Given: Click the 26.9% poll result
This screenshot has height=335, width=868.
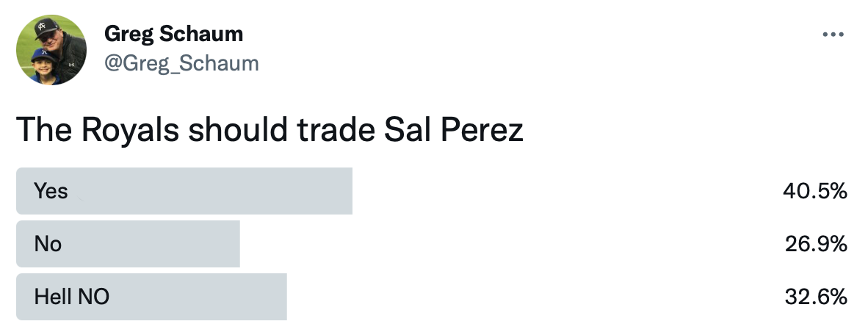Looking at the screenshot, I should 815,244.
